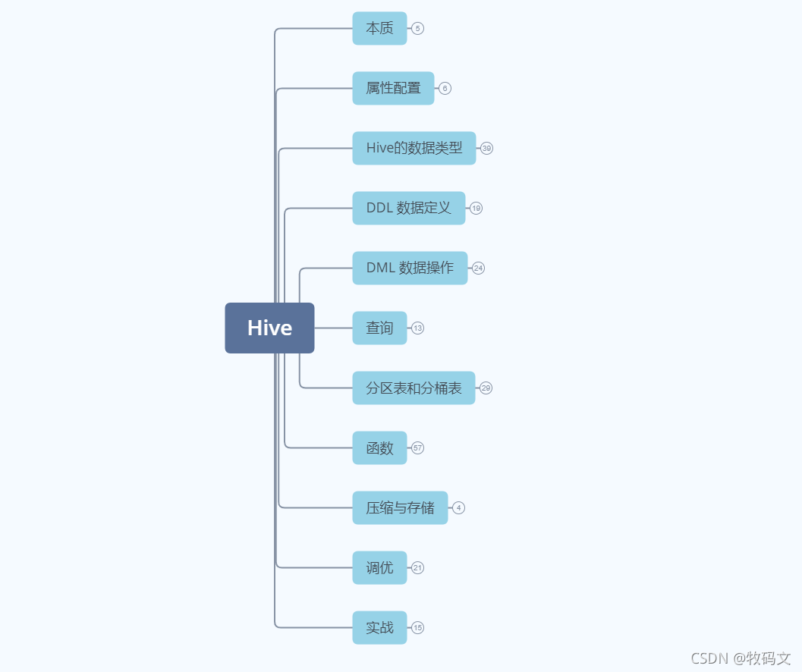This screenshot has width=802, height=672.
Task: Select the 本质 node
Action: click(x=379, y=28)
